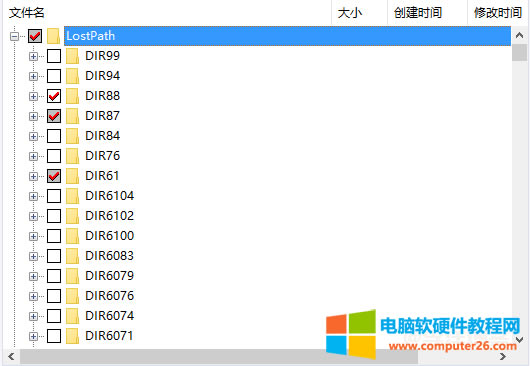Expand the DIR88 tree node

pyautogui.click(x=33, y=96)
